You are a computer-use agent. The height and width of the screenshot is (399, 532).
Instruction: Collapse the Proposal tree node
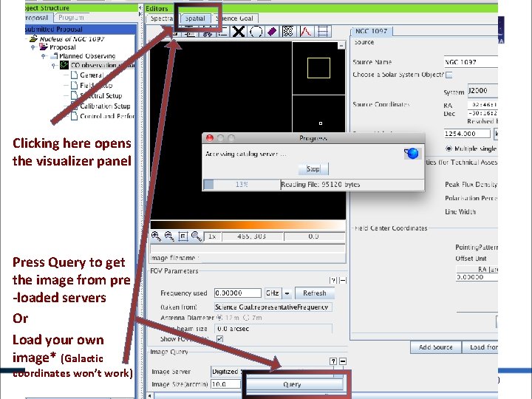point(33,47)
